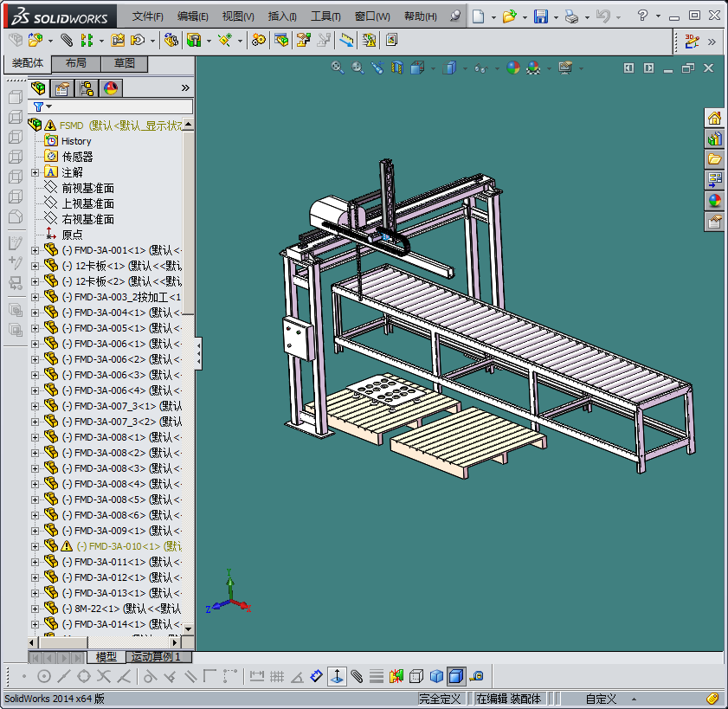Toggle shaded with edges display mode
Screen dimensions: 728x709
456,675
